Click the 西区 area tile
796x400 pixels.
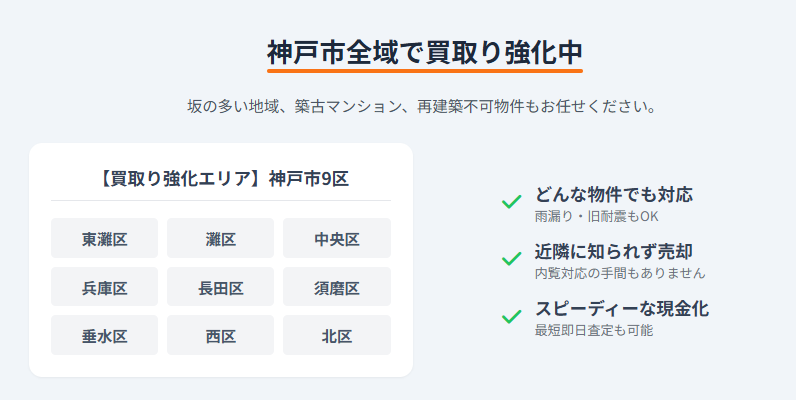pos(220,336)
